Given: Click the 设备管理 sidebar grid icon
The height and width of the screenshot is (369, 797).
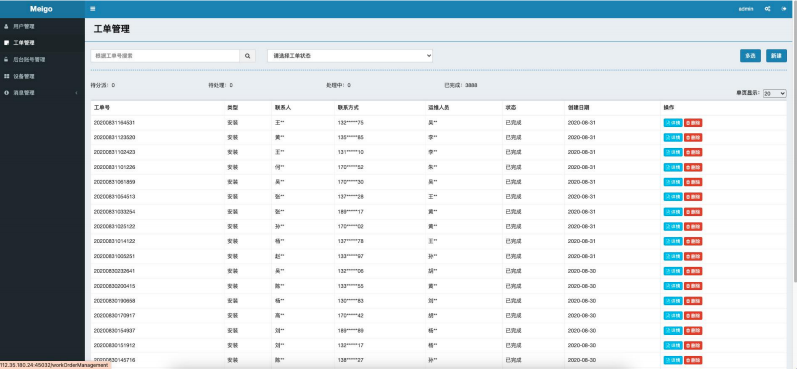Looking at the screenshot, I should click(x=6, y=76).
